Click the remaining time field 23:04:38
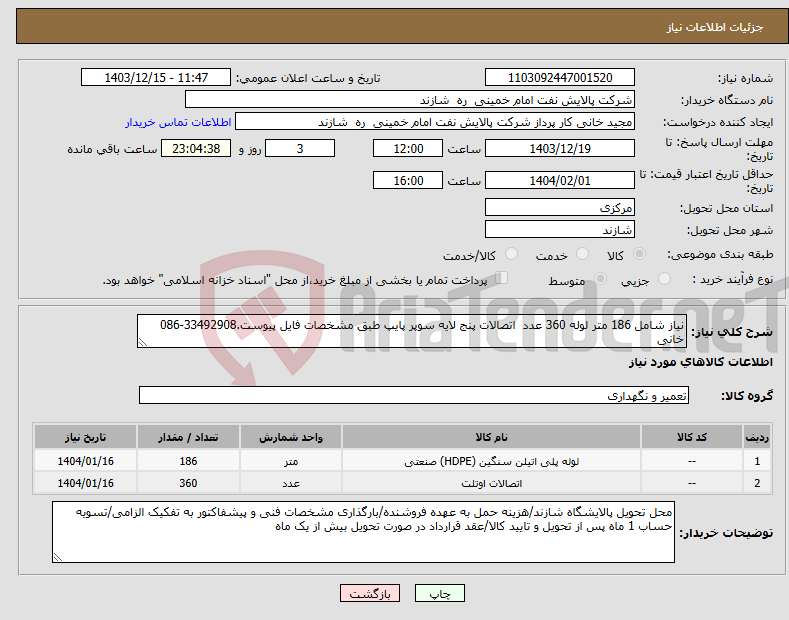Image resolution: width=789 pixels, height=620 pixels. tap(196, 148)
